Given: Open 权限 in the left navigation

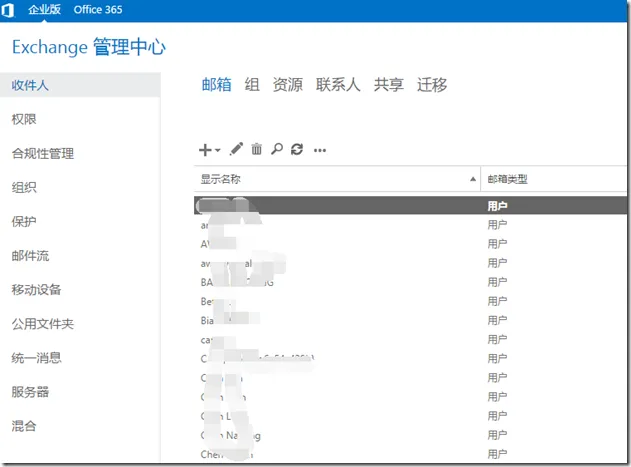Looking at the screenshot, I should coord(24,119).
